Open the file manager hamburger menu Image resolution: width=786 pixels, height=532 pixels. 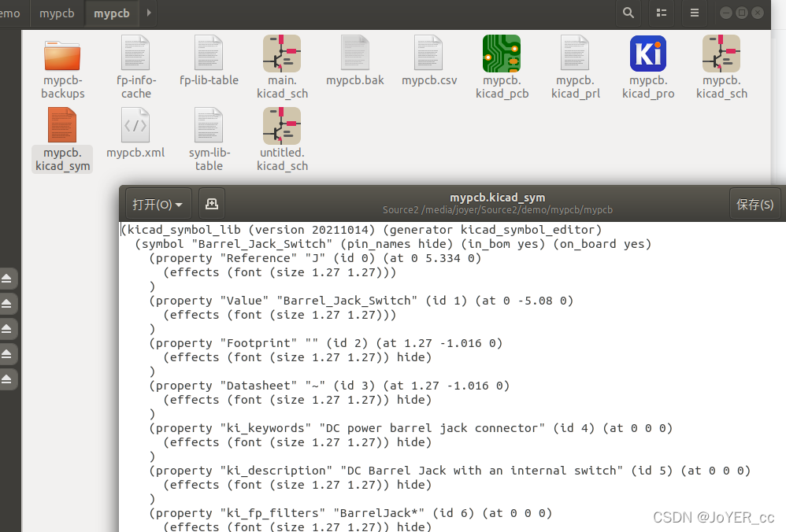695,13
